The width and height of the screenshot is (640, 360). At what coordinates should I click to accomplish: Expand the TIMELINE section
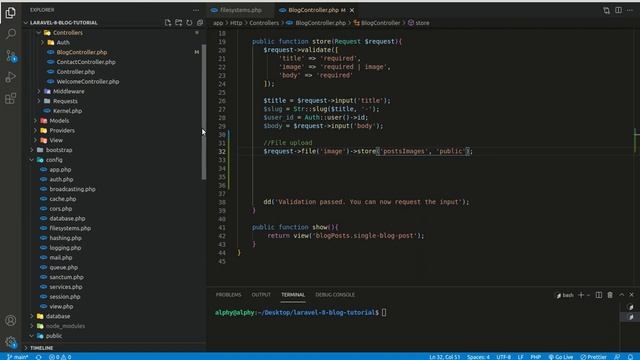(42, 348)
